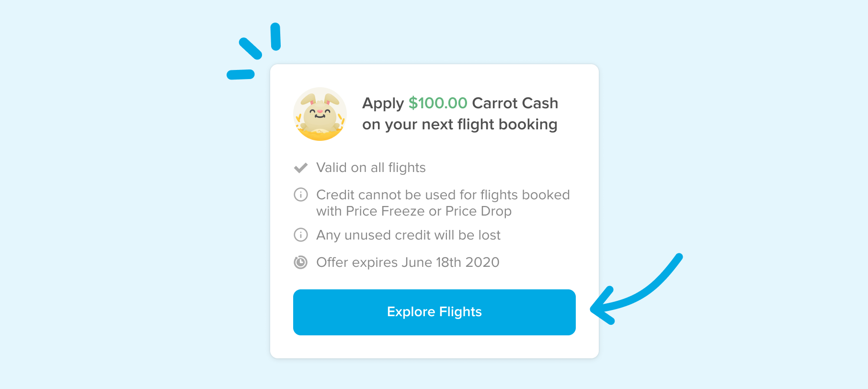Click the Valid on all flights text
Image resolution: width=868 pixels, height=389 pixels.
[371, 168]
